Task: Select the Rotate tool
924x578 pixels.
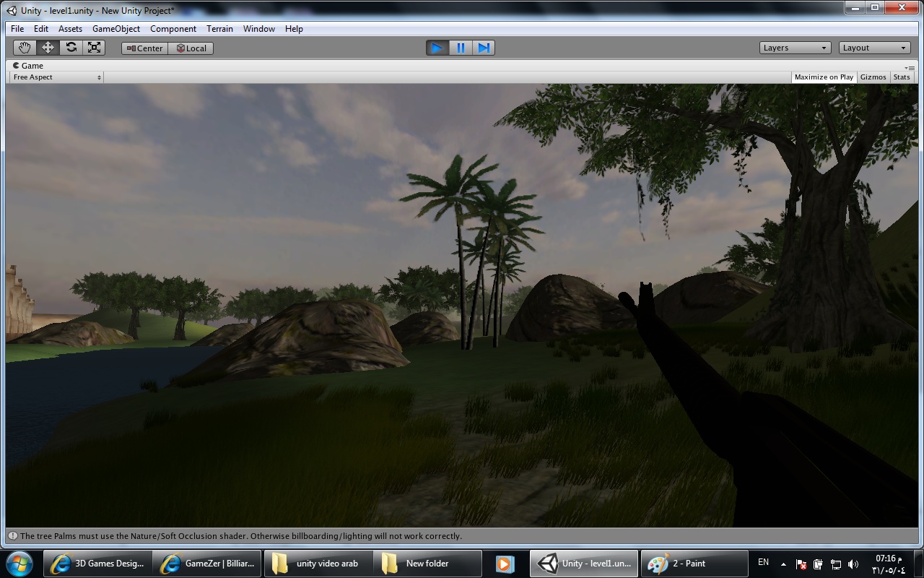Action: [x=71, y=48]
